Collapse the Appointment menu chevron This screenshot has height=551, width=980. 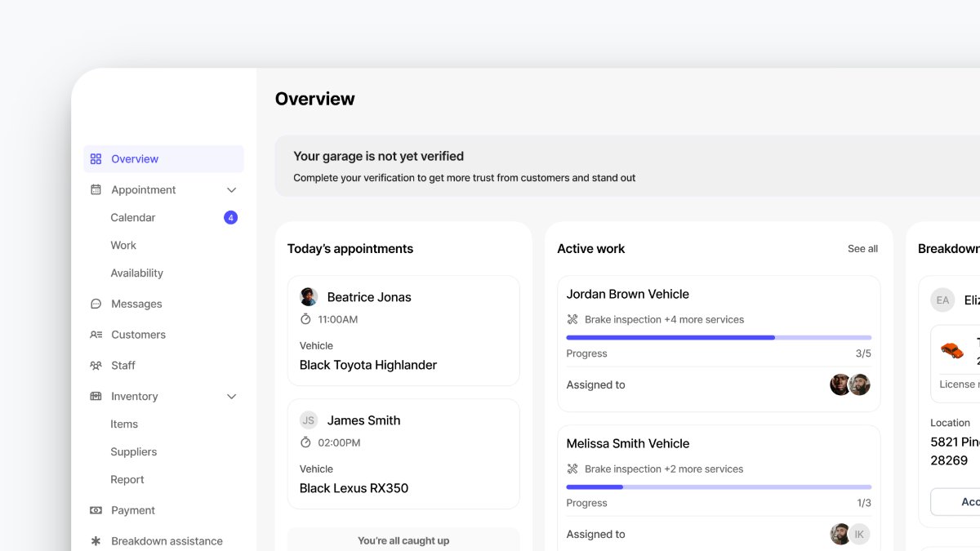click(x=231, y=190)
